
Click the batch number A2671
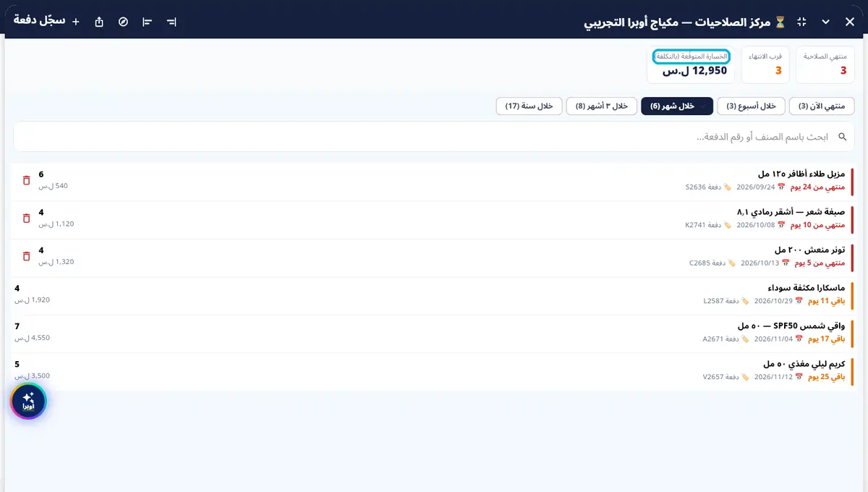click(712, 338)
